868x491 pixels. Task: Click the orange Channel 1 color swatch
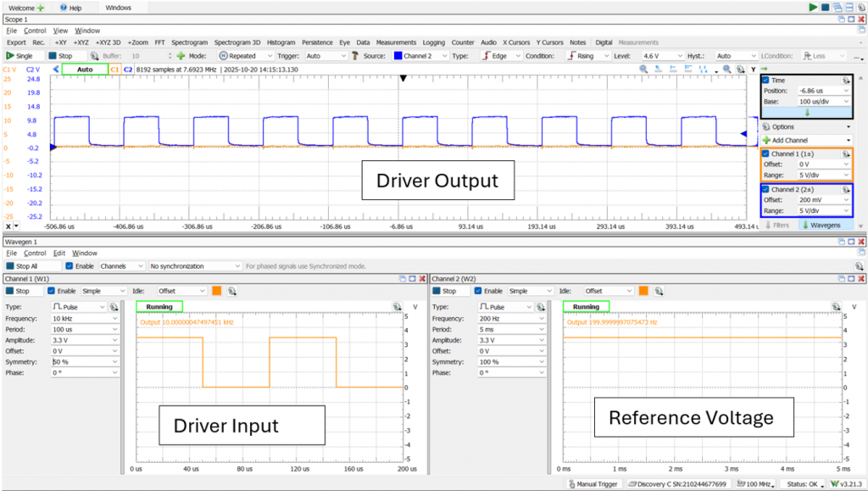pyautogui.click(x=216, y=291)
